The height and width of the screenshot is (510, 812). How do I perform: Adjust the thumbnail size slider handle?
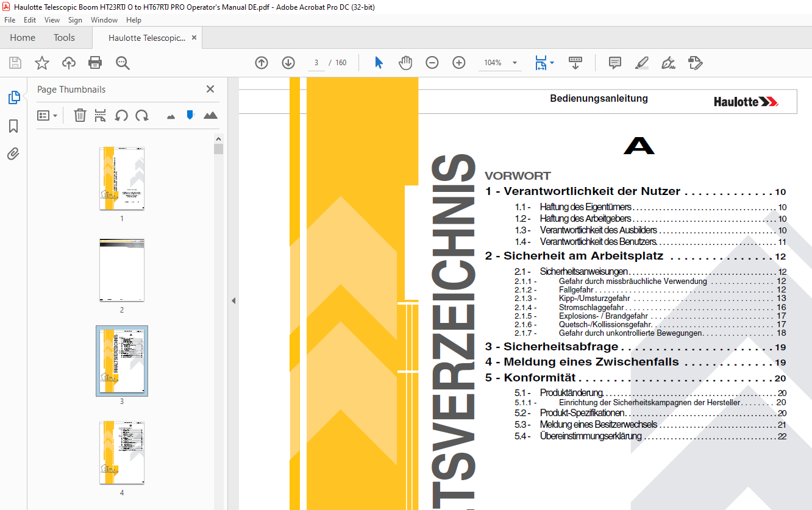click(x=190, y=115)
